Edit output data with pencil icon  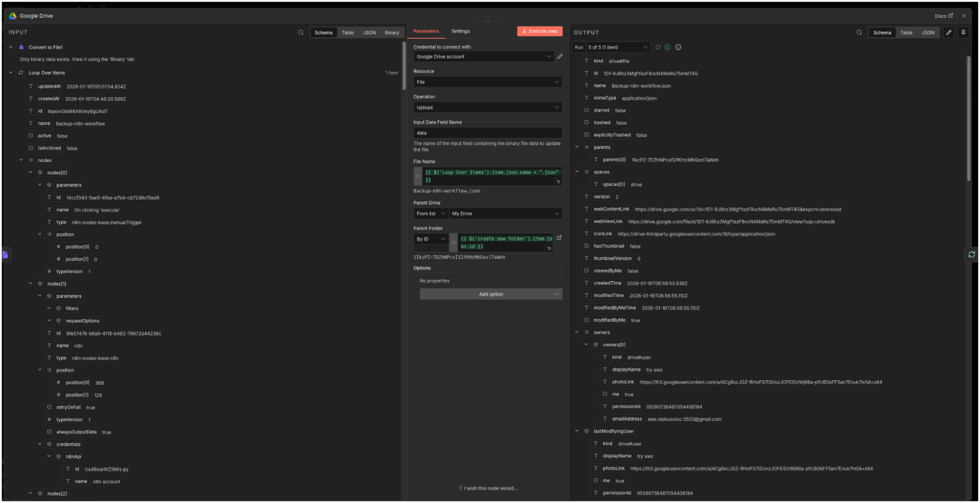point(949,32)
